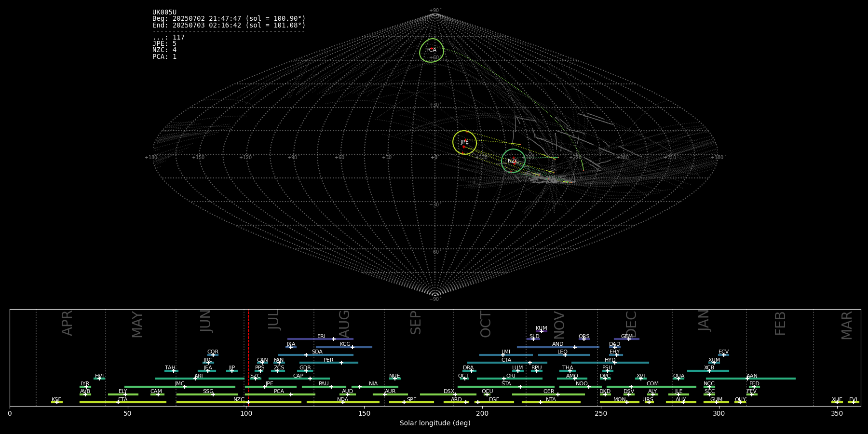Click the JUL month label

click(273, 320)
